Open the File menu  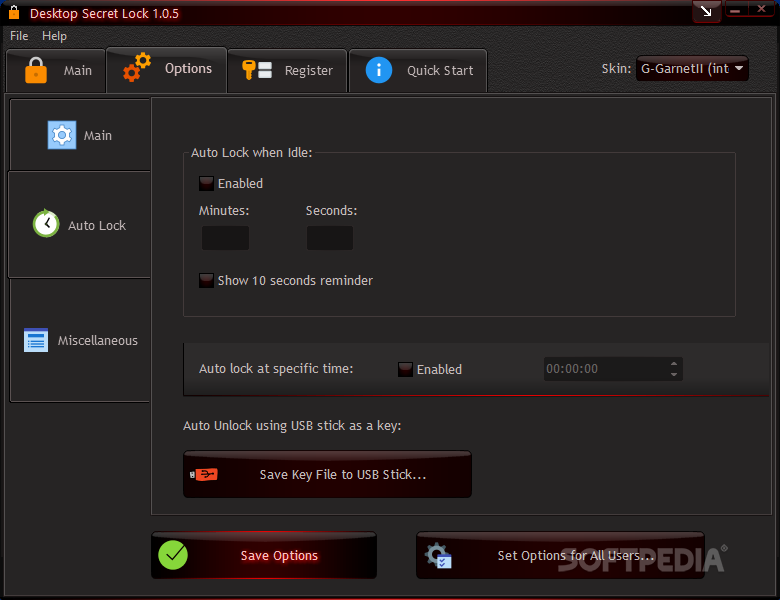pyautogui.click(x=19, y=36)
